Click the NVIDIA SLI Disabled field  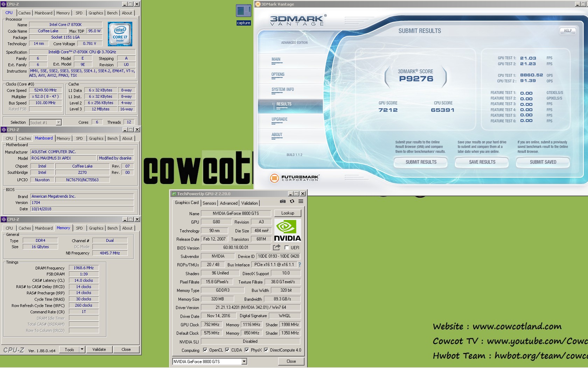tap(250, 341)
